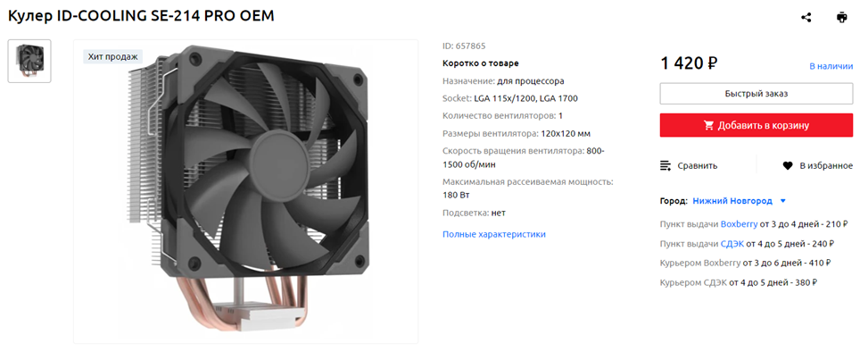Change city from Нижний Новгород
868x360 pixels.
(x=732, y=201)
